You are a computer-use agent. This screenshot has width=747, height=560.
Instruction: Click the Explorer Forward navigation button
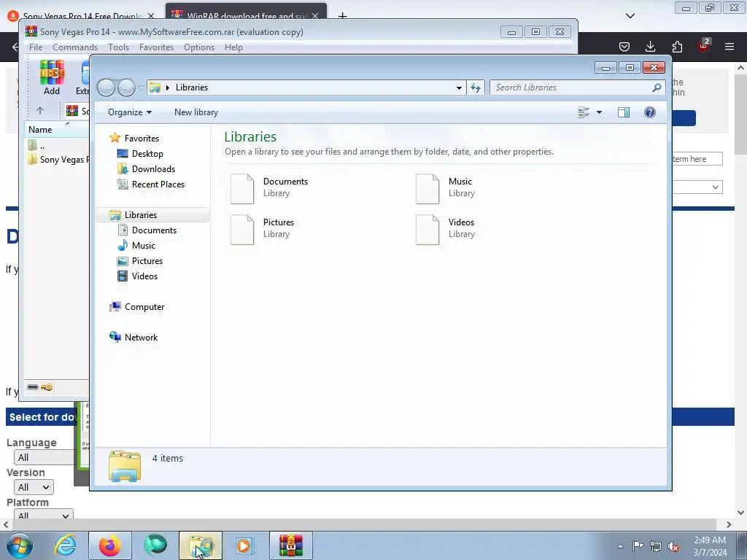click(126, 87)
